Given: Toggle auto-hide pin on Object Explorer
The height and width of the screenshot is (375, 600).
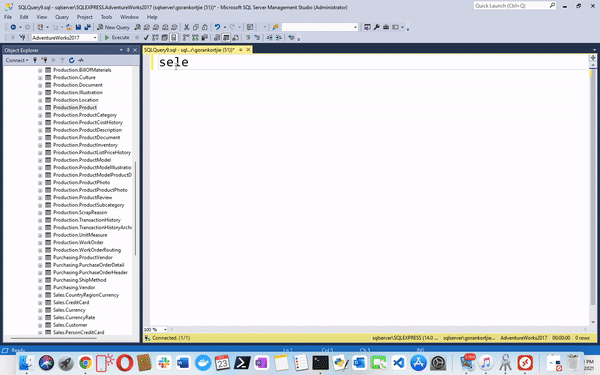Looking at the screenshot, I should (128, 50).
